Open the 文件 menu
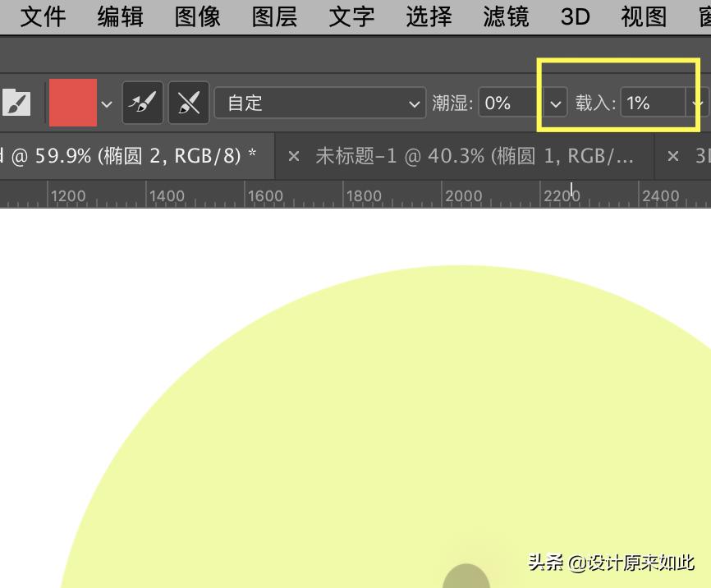The image size is (711, 588). point(43,16)
